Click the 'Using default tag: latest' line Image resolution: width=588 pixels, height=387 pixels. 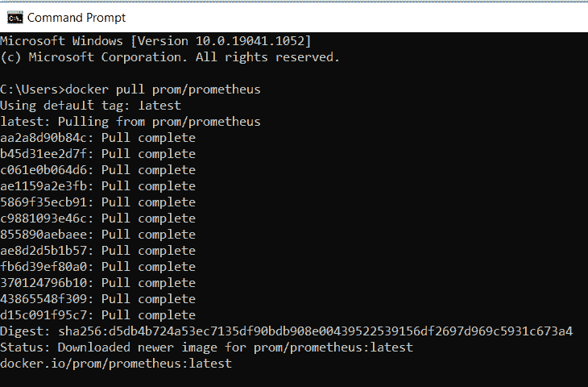(91, 106)
